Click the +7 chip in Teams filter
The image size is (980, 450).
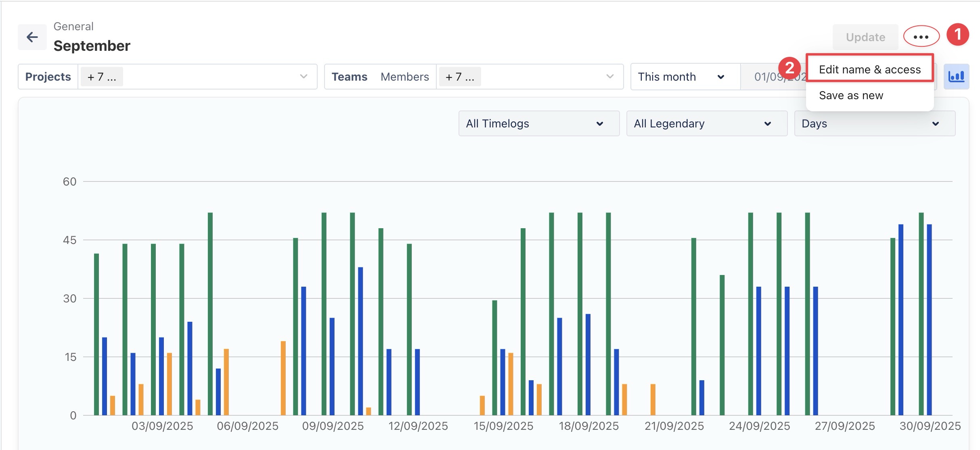pos(459,77)
